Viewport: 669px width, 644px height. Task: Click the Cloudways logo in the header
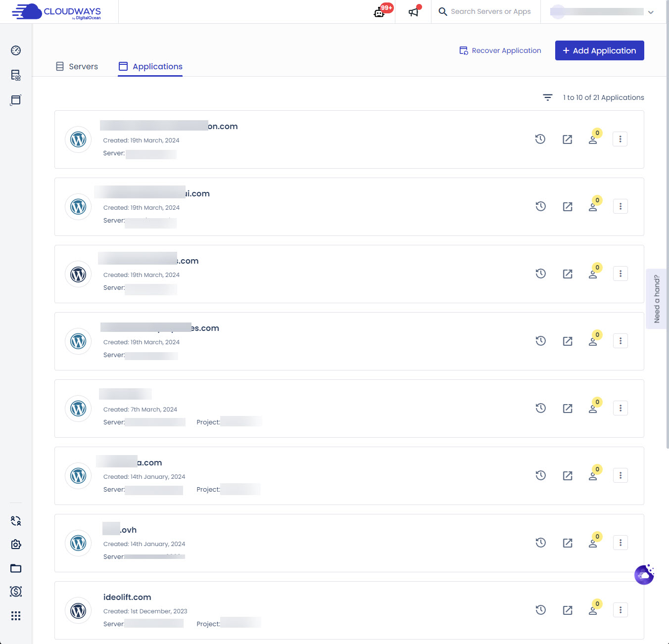coord(56,12)
